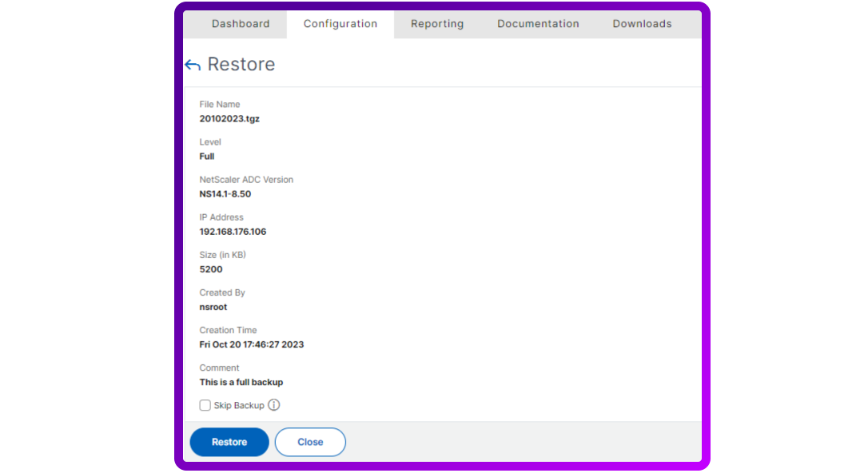This screenshot has height=473, width=868.
Task: Click the Created By value nsroot
Action: click(x=213, y=307)
